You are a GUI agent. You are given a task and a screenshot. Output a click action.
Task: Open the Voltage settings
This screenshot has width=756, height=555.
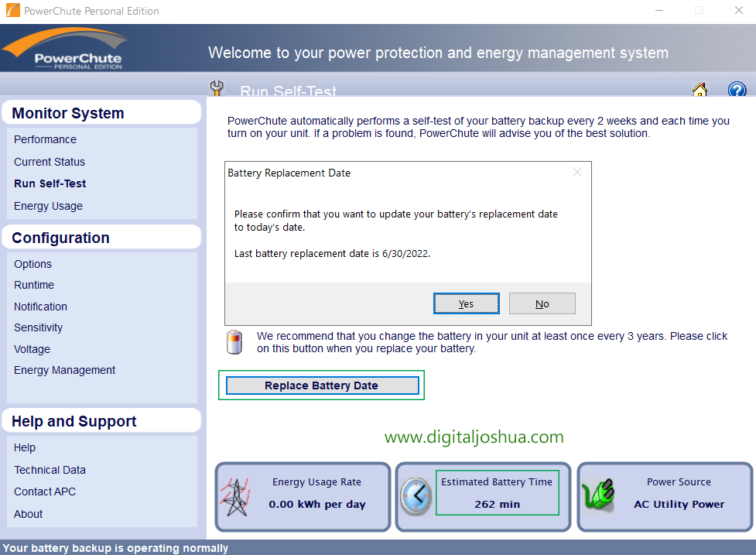pyautogui.click(x=32, y=349)
